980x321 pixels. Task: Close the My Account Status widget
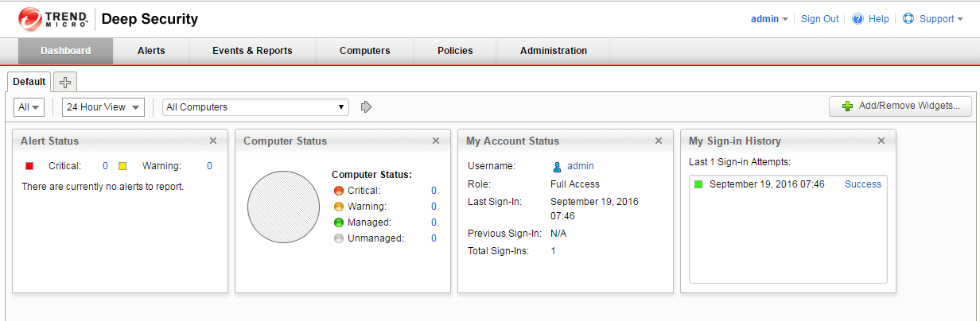point(659,141)
